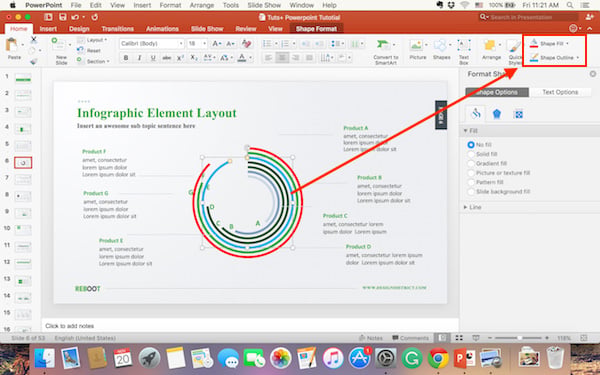The image size is (600, 375).
Task: Click the Comments button in status bar
Action: coord(411,338)
